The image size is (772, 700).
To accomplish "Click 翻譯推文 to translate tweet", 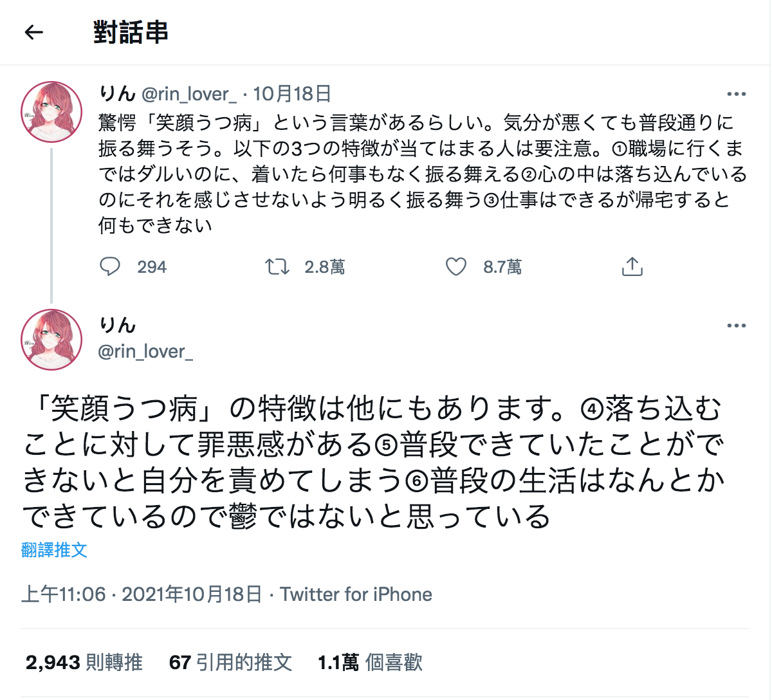I will pos(54,550).
